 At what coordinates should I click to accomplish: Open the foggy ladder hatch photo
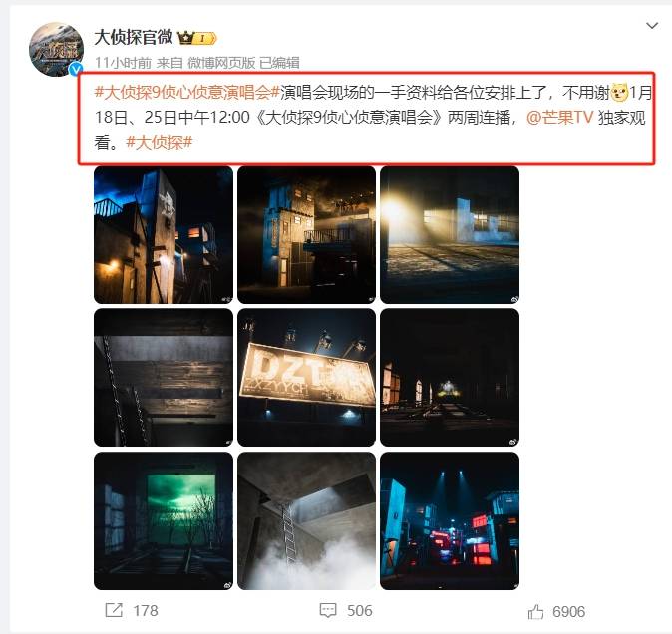click(x=306, y=521)
